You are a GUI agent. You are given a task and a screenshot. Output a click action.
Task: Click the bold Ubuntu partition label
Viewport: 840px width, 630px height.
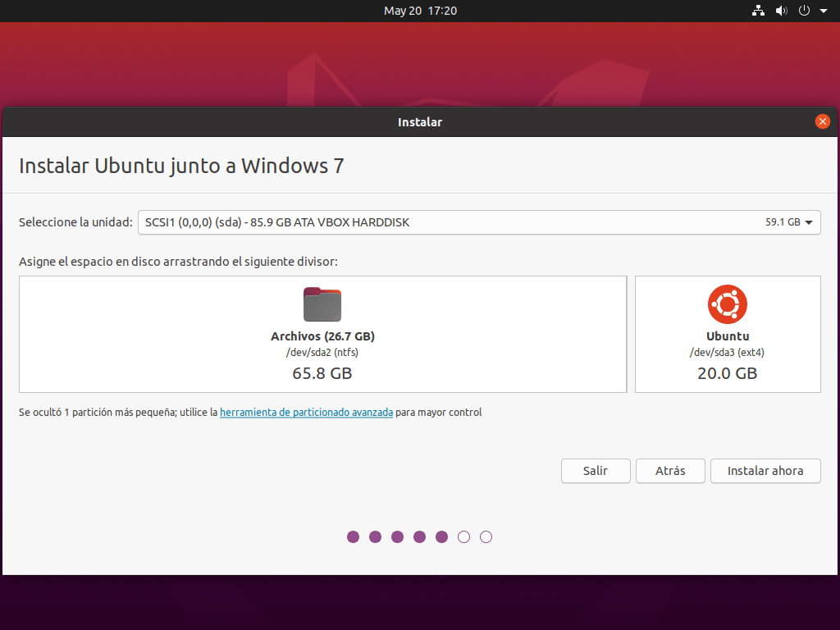[728, 336]
